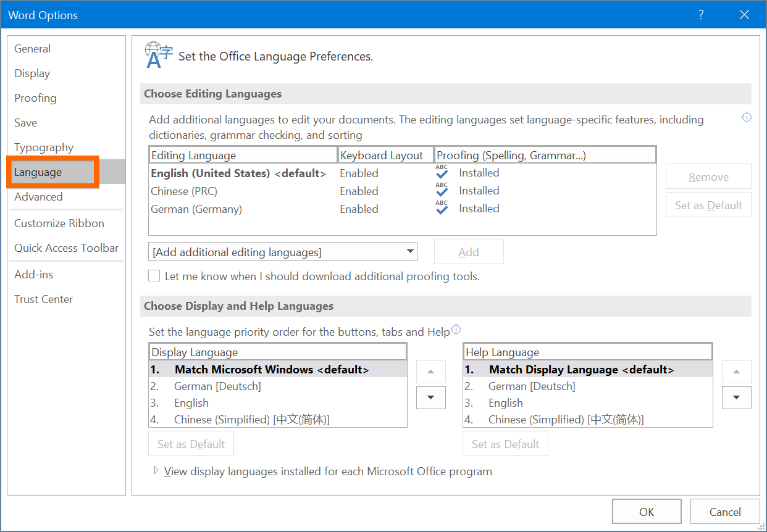The width and height of the screenshot is (767, 532).
Task: Click the Help question mark in title bar
Action: click(701, 15)
